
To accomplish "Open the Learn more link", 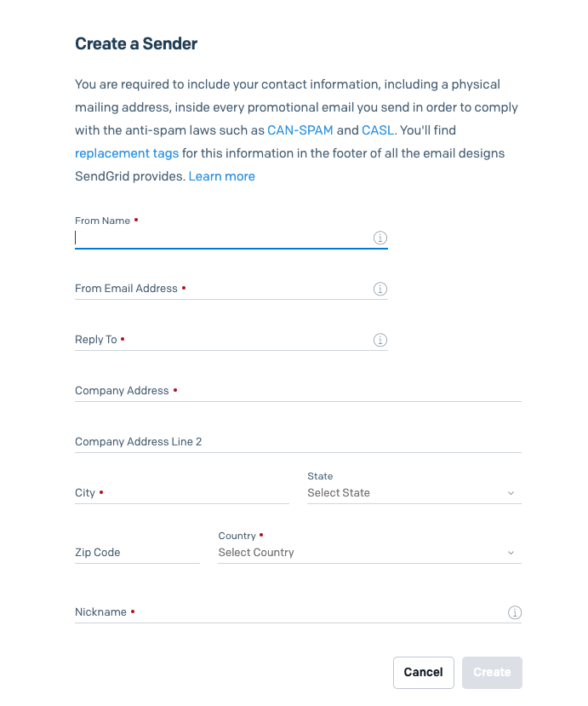I will coord(222,176).
